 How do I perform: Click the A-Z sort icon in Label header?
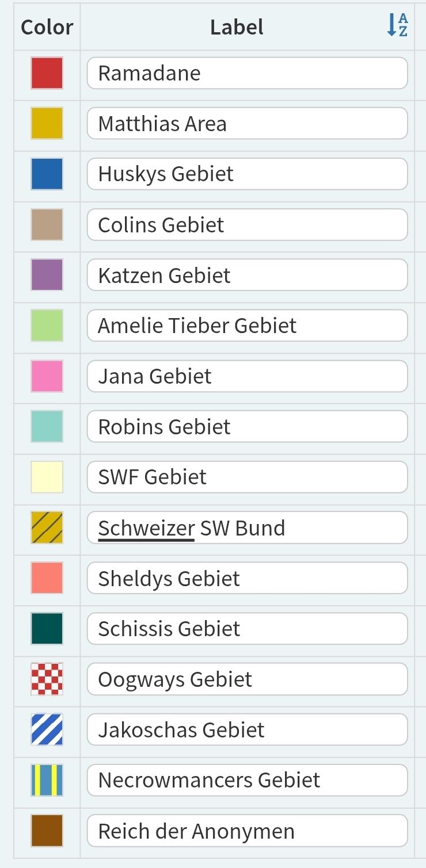397,26
